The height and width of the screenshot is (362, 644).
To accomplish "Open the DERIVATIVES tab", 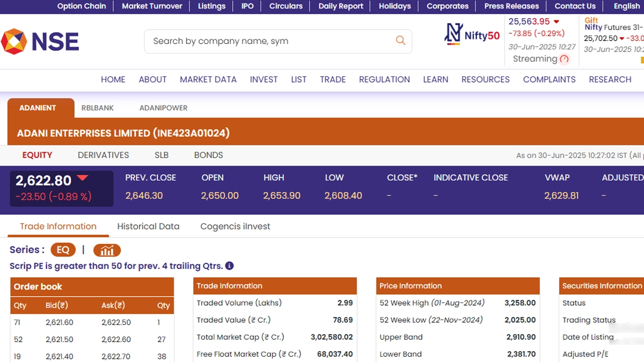I will point(103,155).
